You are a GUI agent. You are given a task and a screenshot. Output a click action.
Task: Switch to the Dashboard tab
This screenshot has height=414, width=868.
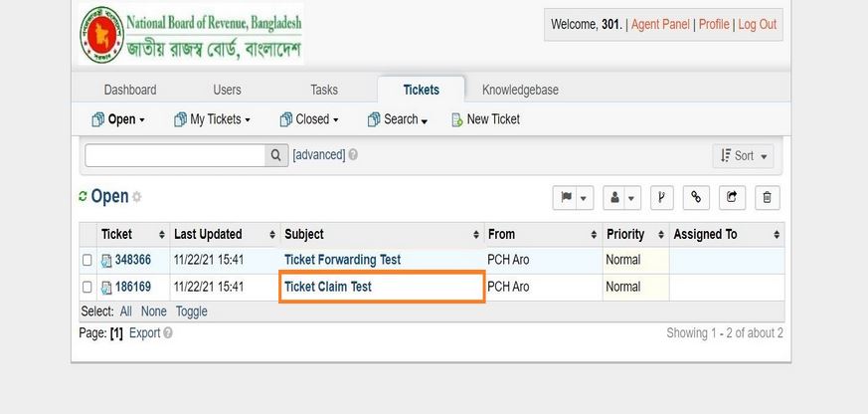pos(130,90)
